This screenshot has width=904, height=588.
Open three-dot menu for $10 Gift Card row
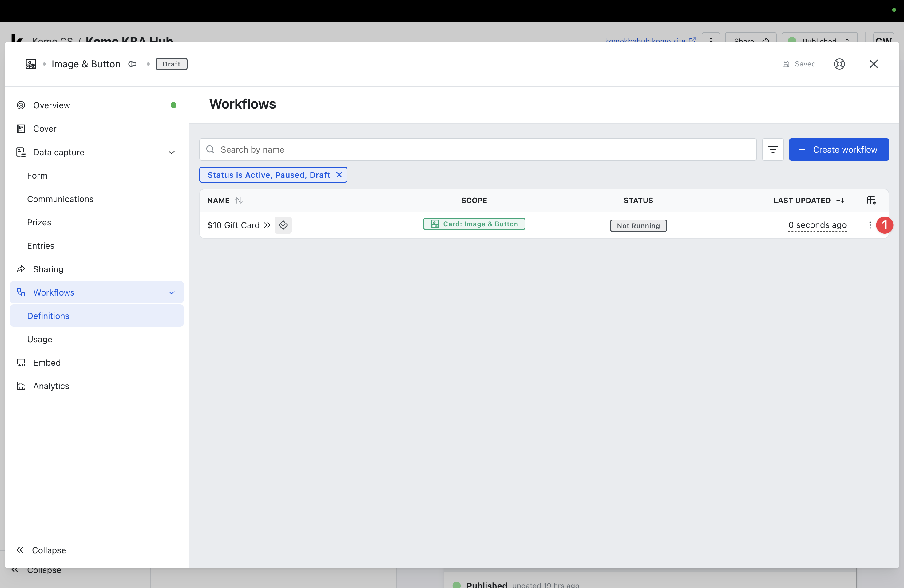point(870,225)
